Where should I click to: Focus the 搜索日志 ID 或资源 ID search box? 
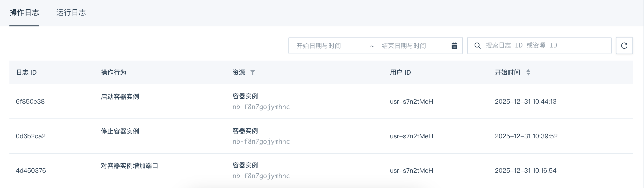coord(545,46)
